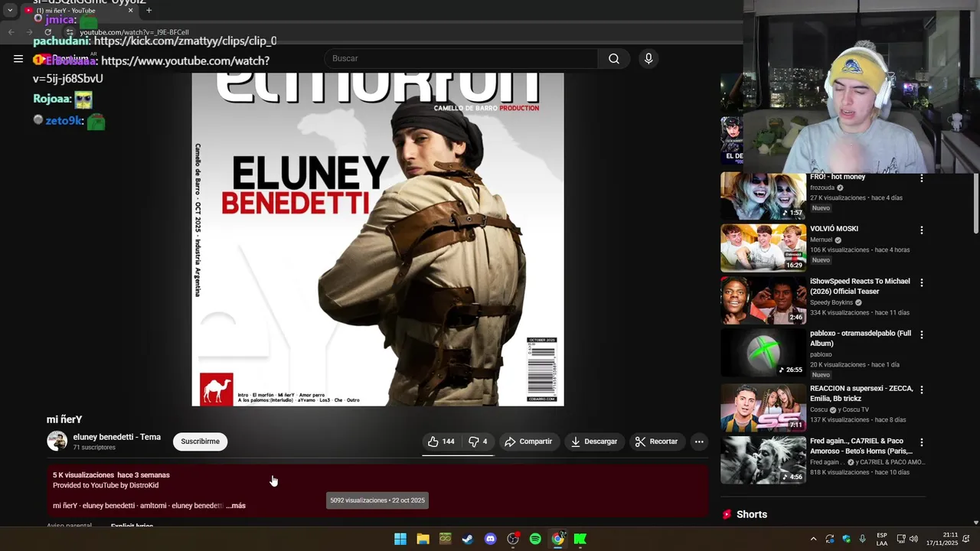The height and width of the screenshot is (551, 980).
Task: Click the Speedy Boykins channel name
Action: (x=831, y=302)
